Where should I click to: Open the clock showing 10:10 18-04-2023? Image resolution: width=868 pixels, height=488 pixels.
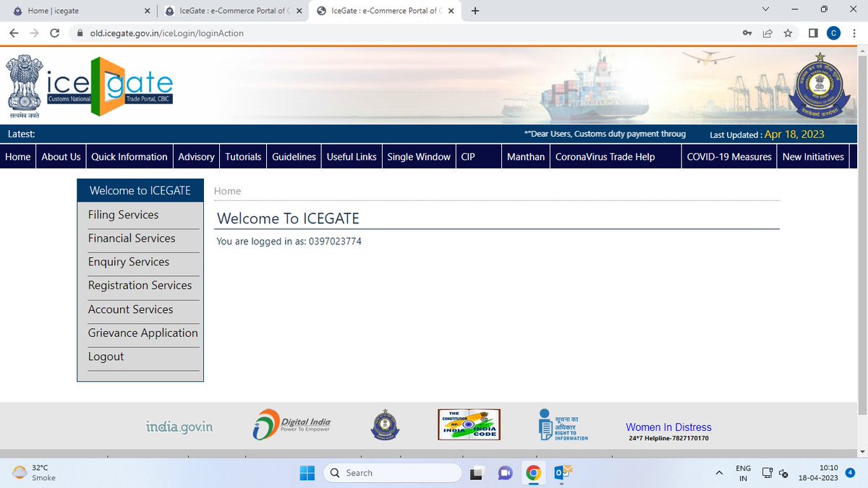click(x=819, y=473)
